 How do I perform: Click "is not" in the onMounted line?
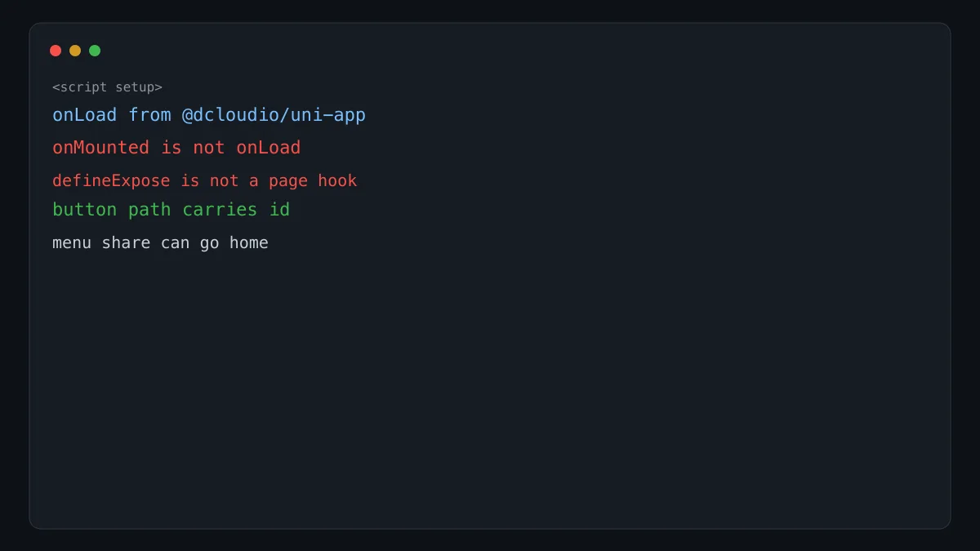pyautogui.click(x=193, y=148)
